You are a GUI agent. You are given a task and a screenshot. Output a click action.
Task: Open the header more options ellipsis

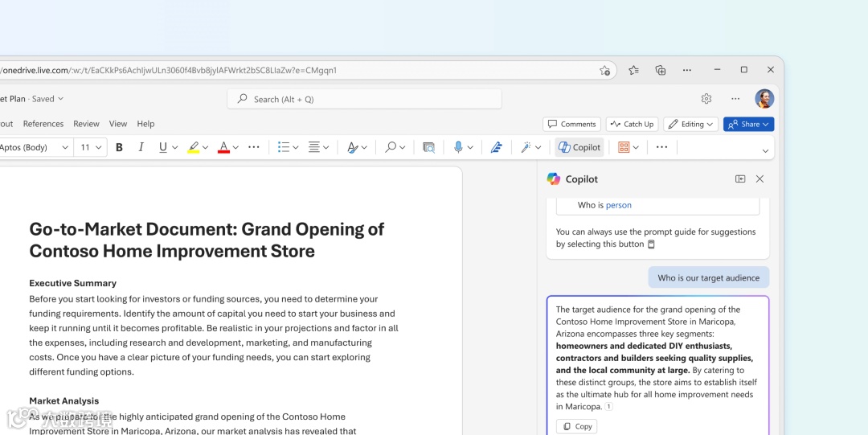(735, 99)
